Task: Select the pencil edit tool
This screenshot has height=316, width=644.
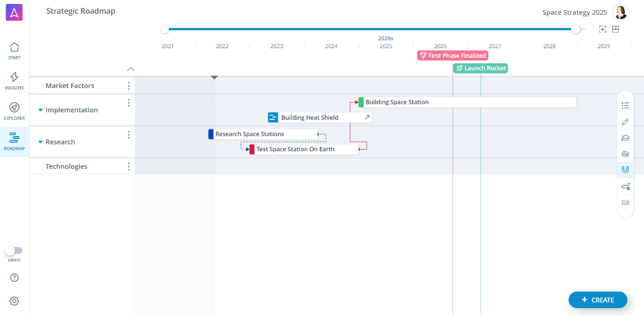Action: 626,122
